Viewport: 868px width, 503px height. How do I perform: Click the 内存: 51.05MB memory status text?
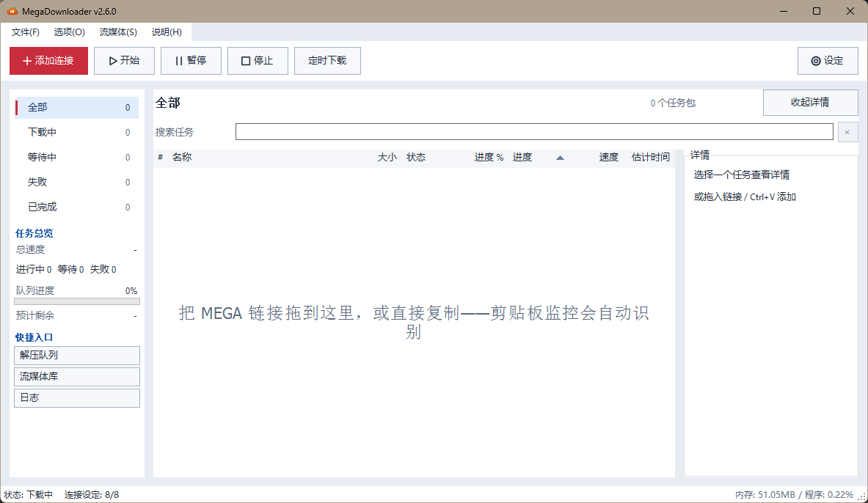(765, 495)
